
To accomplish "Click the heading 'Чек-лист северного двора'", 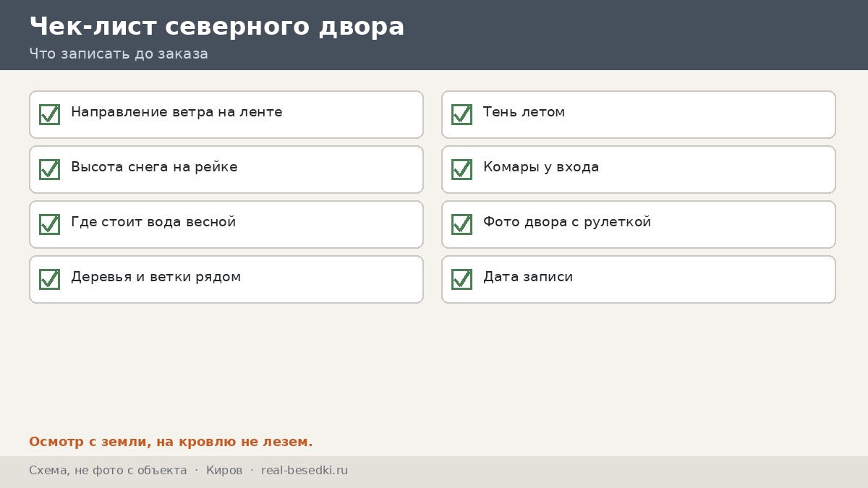I will [217, 26].
